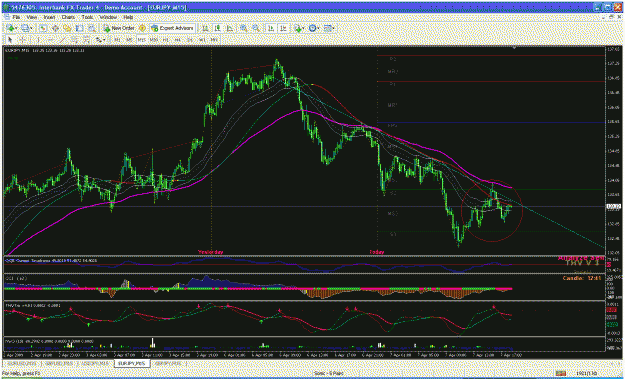Open the Help menu

point(128,17)
